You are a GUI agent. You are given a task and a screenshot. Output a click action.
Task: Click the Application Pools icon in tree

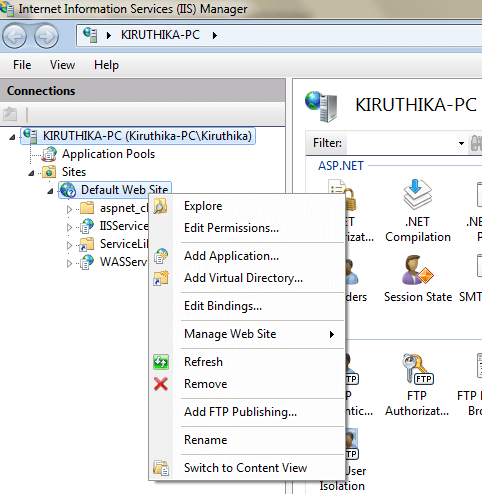(50, 154)
